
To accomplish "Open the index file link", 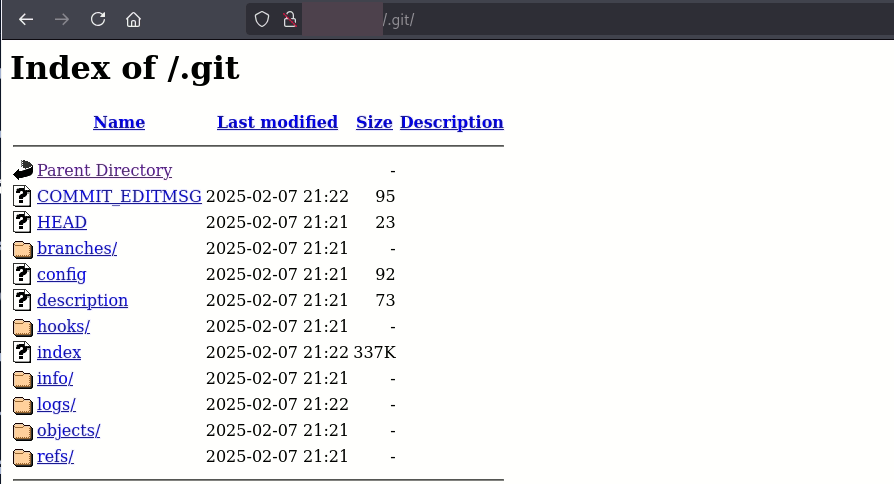I will pos(59,352).
